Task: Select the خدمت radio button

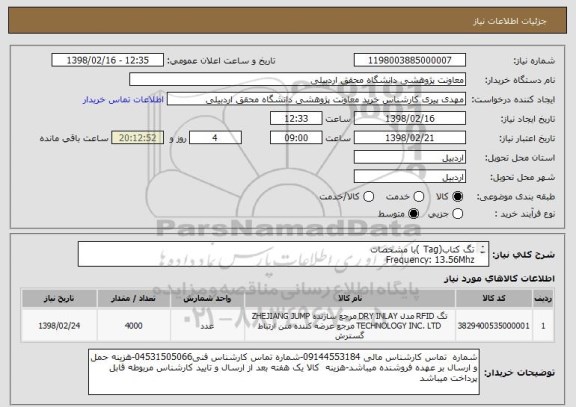Action: (x=419, y=197)
